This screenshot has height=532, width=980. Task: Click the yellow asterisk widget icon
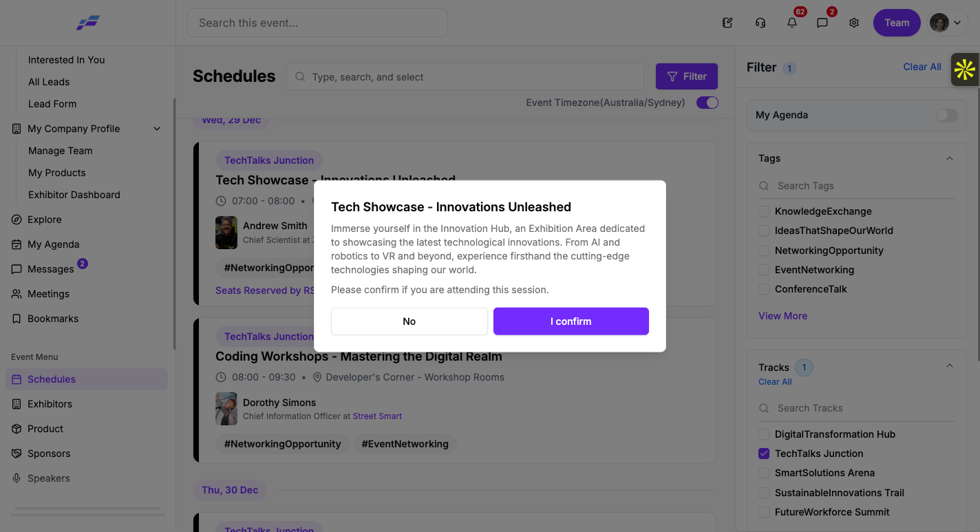965,70
